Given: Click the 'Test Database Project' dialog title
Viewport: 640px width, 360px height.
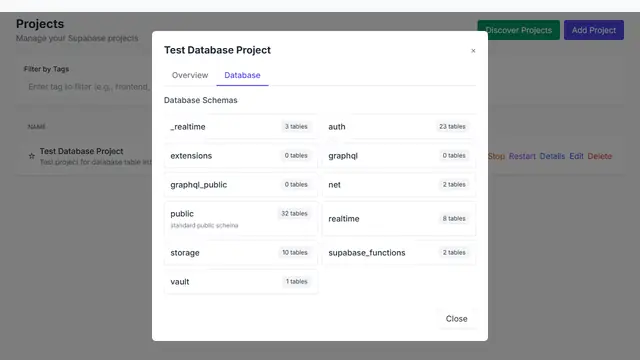Looking at the screenshot, I should (x=217, y=50).
